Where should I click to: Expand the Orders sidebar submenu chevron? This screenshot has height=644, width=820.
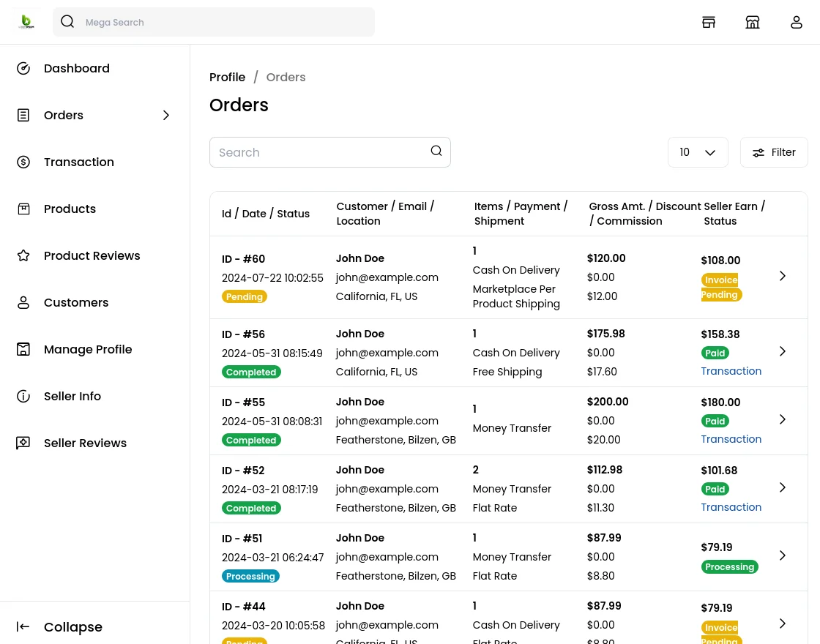click(x=166, y=115)
